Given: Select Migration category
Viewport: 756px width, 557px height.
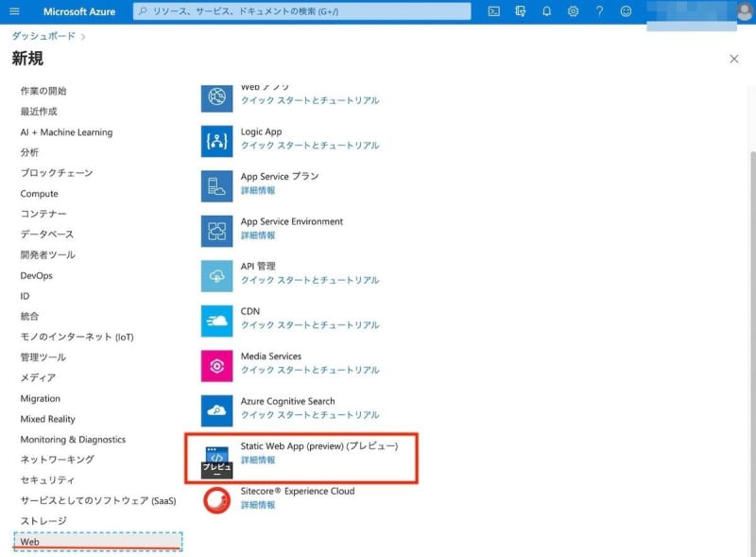Looking at the screenshot, I should (x=40, y=399).
